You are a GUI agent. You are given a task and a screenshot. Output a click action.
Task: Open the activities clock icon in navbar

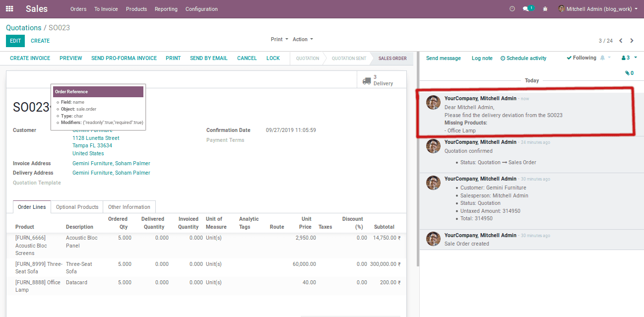513,9
